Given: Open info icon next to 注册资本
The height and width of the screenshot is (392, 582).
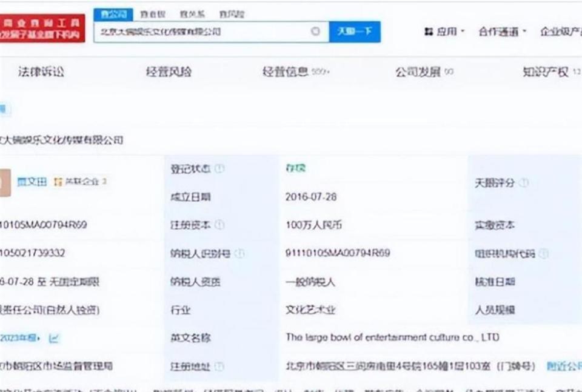Looking at the screenshot, I should [x=219, y=225].
